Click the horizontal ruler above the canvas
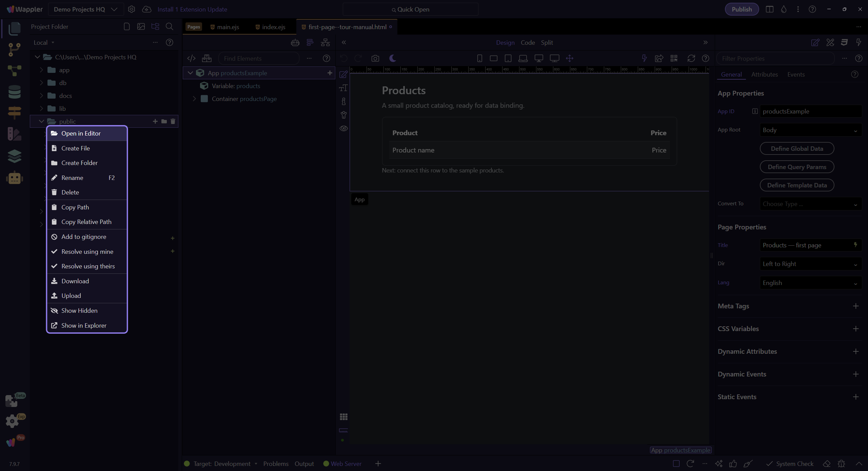The height and width of the screenshot is (471, 868). tap(529, 69)
